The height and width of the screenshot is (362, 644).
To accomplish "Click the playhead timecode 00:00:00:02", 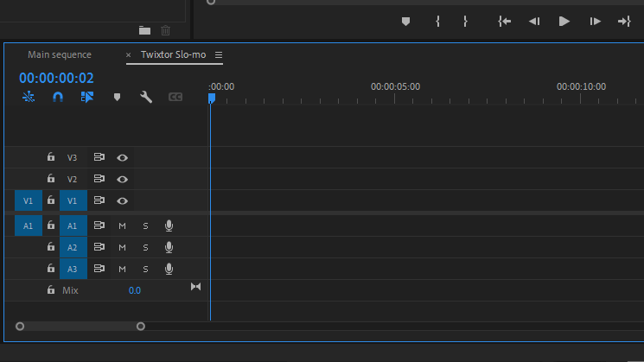I will click(x=56, y=78).
